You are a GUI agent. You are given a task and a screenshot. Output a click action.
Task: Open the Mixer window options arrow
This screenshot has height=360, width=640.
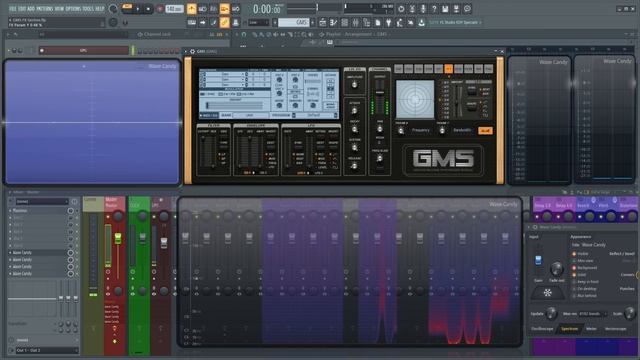coord(10,192)
